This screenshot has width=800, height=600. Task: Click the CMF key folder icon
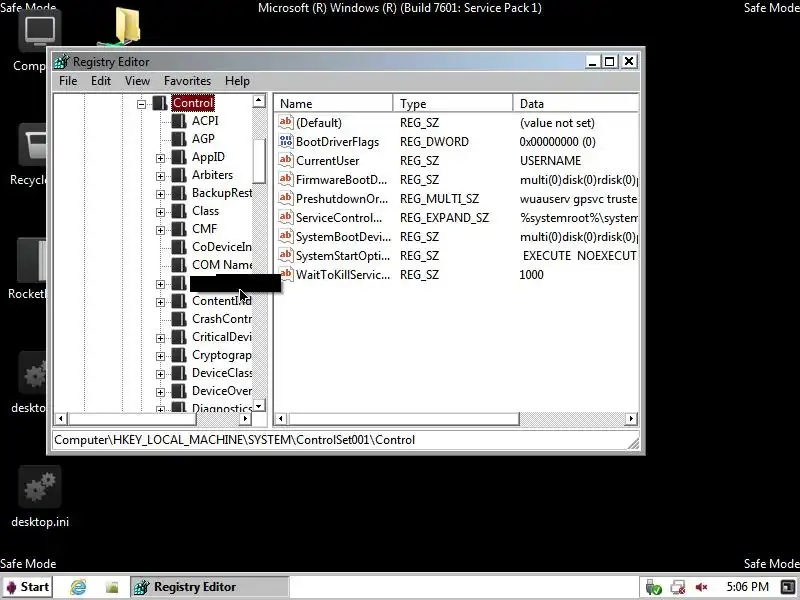pyautogui.click(x=179, y=229)
